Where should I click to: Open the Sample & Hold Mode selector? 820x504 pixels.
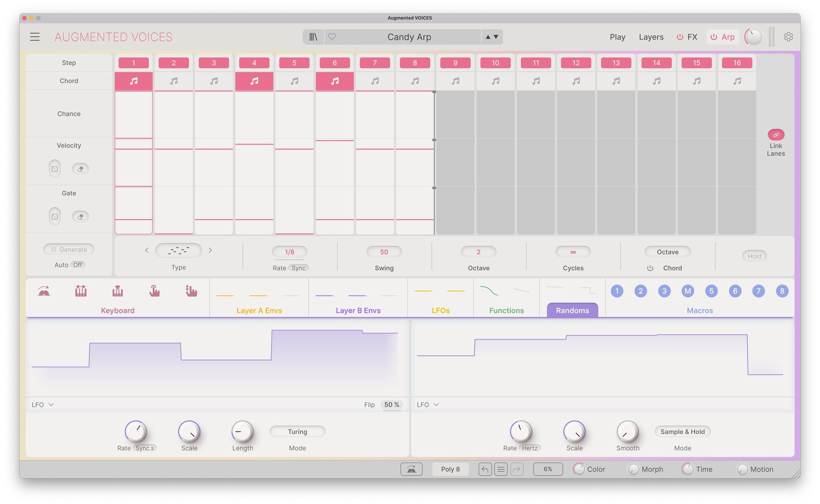click(x=683, y=432)
